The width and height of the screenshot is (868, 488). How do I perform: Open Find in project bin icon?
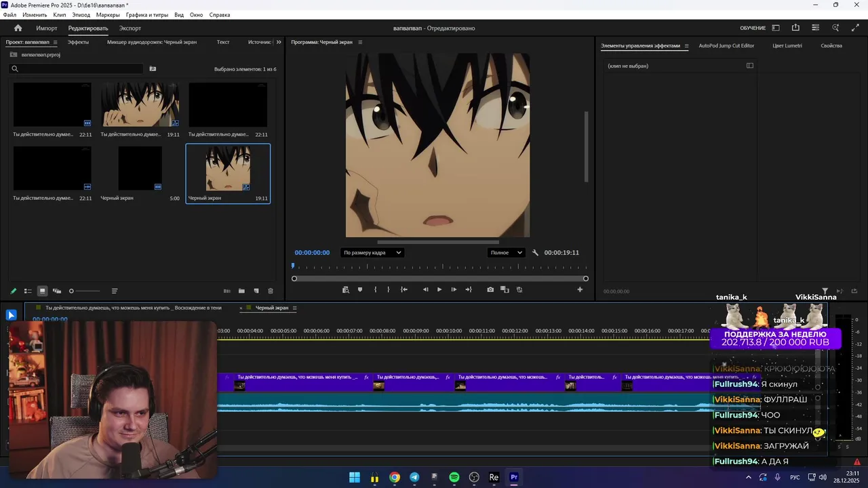tap(153, 68)
